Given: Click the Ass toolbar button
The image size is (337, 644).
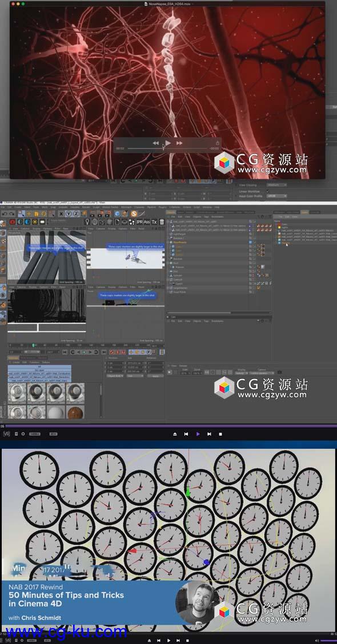Looking at the screenshot, I should (x=147, y=222).
